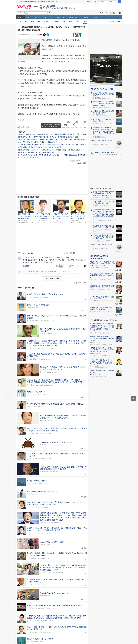This screenshot has height=644, width=138.
Task: Click the keyword search magnifier icon
Action: 49,13
